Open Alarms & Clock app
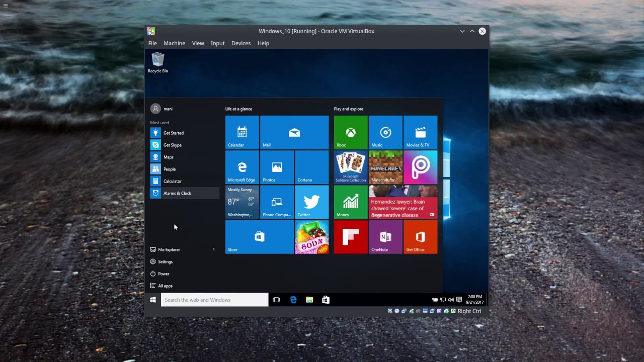Image resolution: width=644 pixels, height=362 pixels. click(184, 193)
